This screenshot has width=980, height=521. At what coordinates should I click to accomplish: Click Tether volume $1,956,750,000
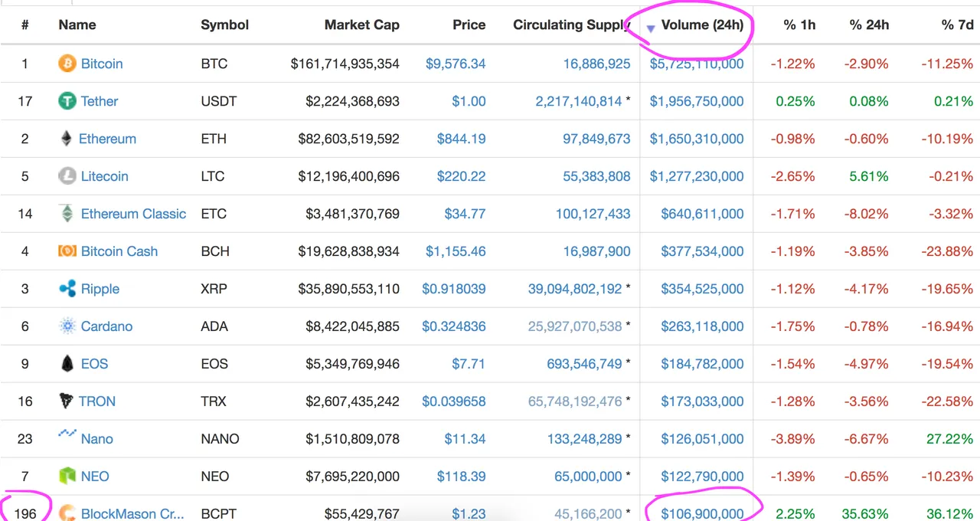[x=697, y=101]
